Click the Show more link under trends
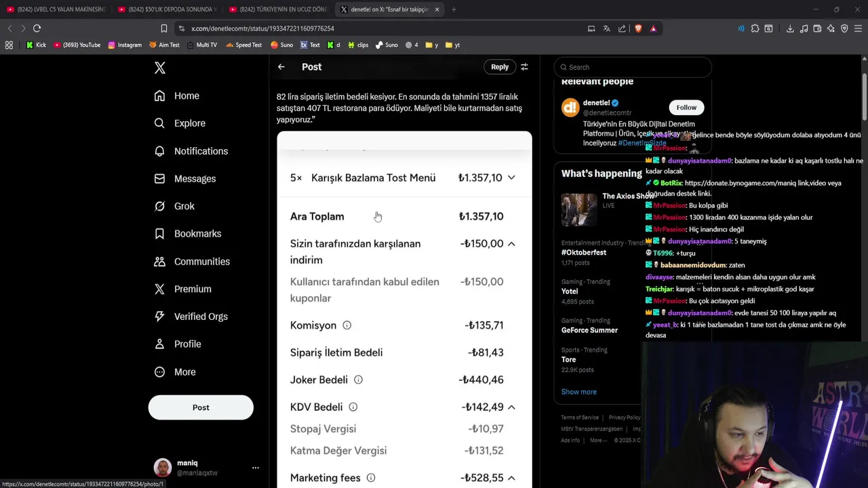Image resolution: width=868 pixels, height=488 pixels. tap(578, 392)
